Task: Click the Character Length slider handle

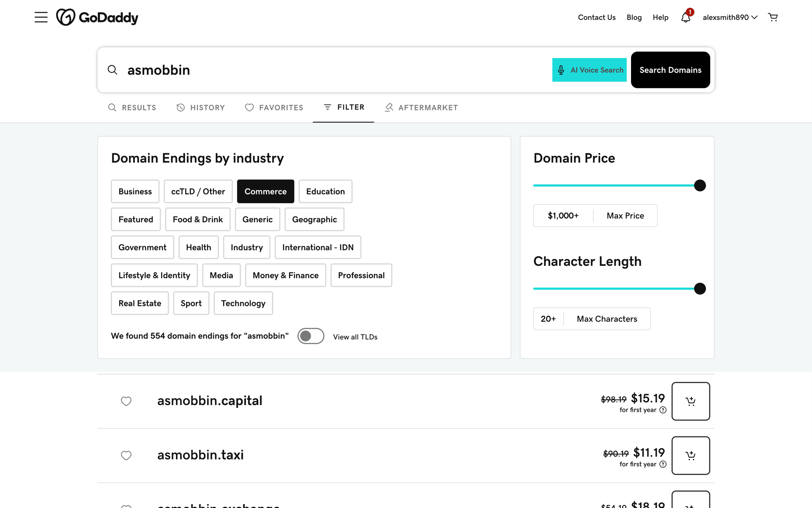Action: [x=700, y=289]
